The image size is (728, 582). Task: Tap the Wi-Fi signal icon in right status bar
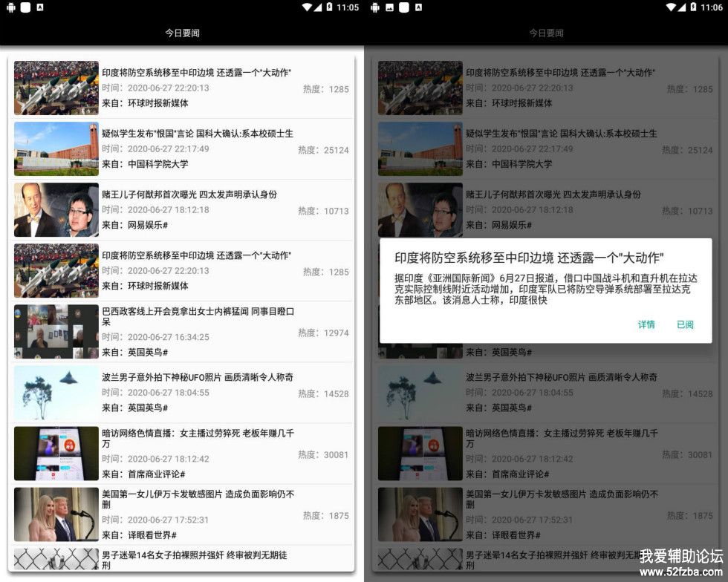[672, 7]
